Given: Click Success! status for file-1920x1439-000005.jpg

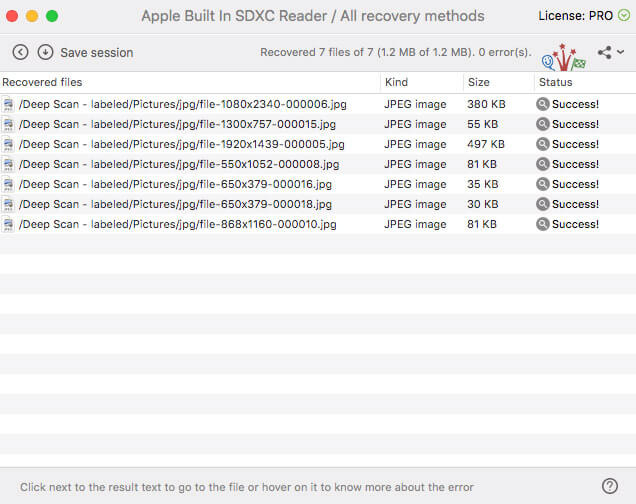Looking at the screenshot, I should click(x=575, y=144).
